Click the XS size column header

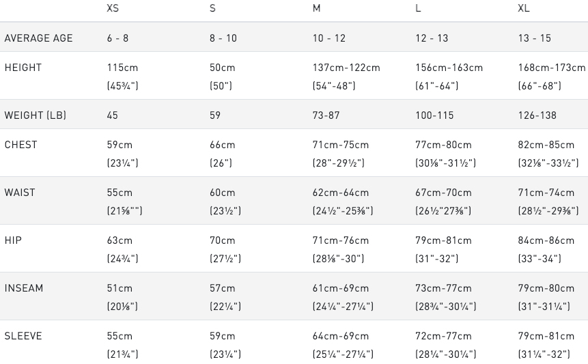(x=113, y=9)
